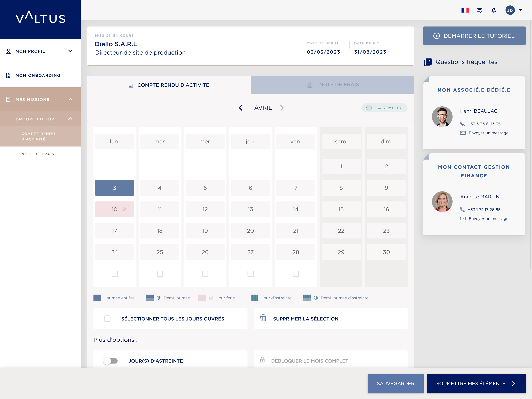532x399 pixels.
Task: Click the Jour férié legend swatch
Action: 202,298
